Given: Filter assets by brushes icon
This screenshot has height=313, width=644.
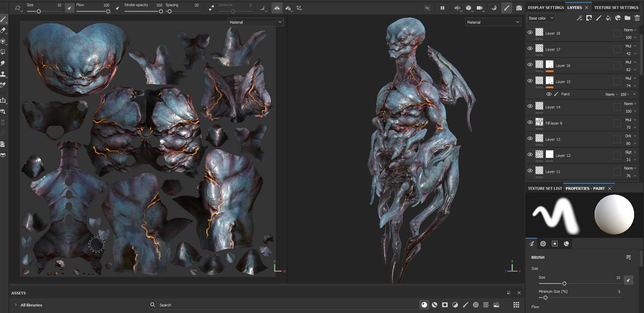Looking at the screenshot, I should [x=465, y=305].
